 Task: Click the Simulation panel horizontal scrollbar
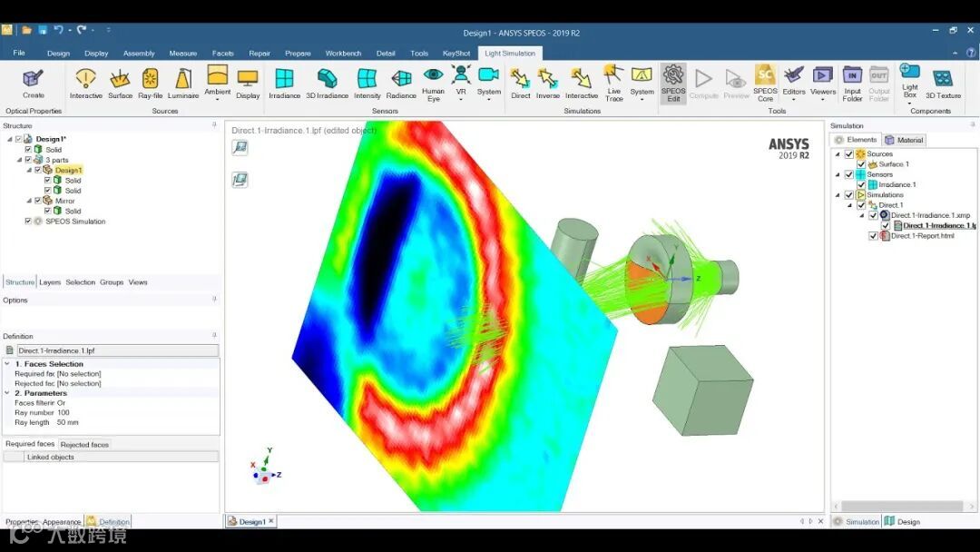click(x=904, y=507)
